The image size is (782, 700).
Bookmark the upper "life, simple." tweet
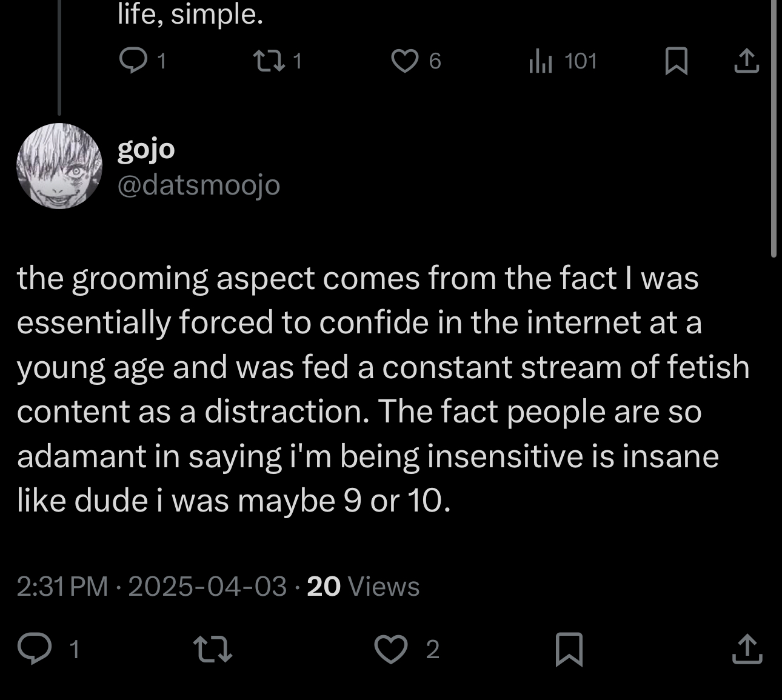[676, 61]
